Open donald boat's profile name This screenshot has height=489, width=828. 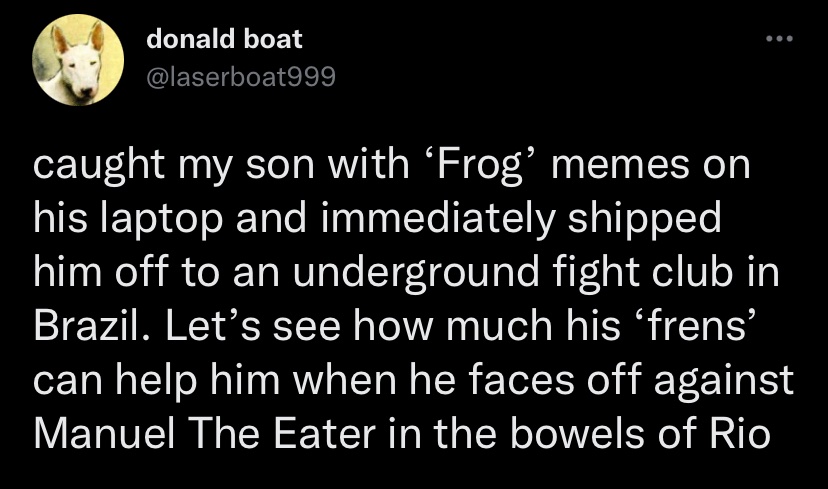pos(224,39)
